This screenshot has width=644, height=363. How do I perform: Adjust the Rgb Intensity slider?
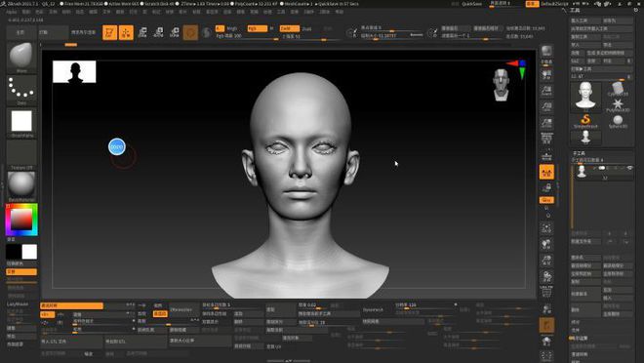pyautogui.click(x=247, y=36)
